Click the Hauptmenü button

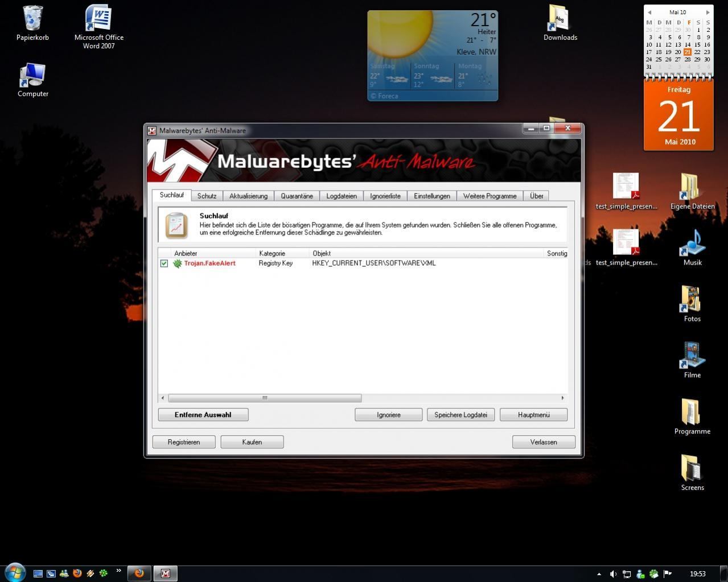click(534, 415)
